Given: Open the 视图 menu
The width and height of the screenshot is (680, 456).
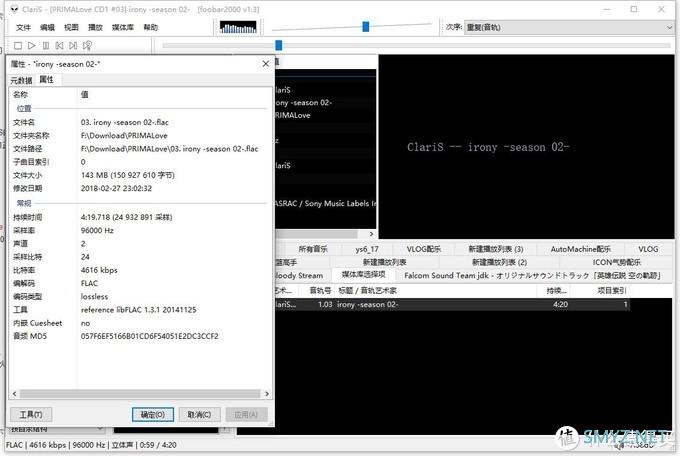Looking at the screenshot, I should pyautogui.click(x=71, y=27).
